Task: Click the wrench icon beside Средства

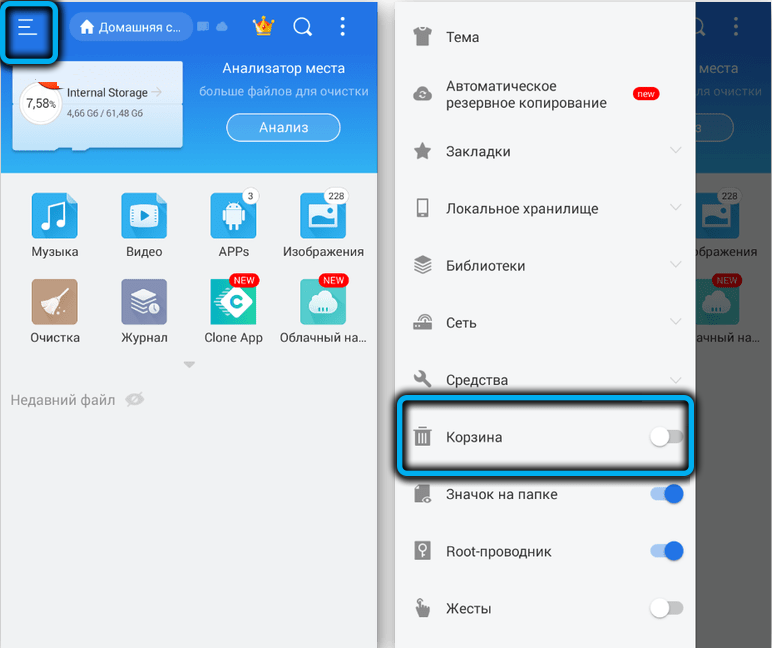Action: (x=422, y=379)
